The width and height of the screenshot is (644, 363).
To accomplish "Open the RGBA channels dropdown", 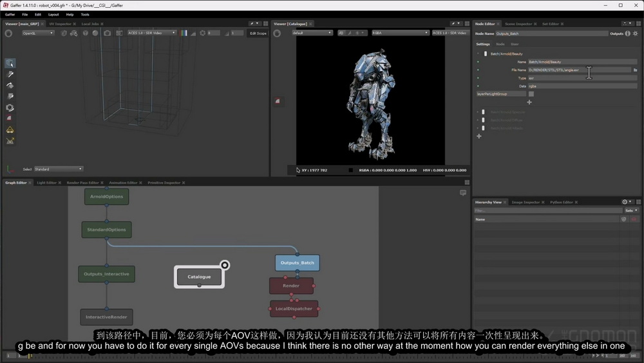I will pyautogui.click(x=400, y=33).
